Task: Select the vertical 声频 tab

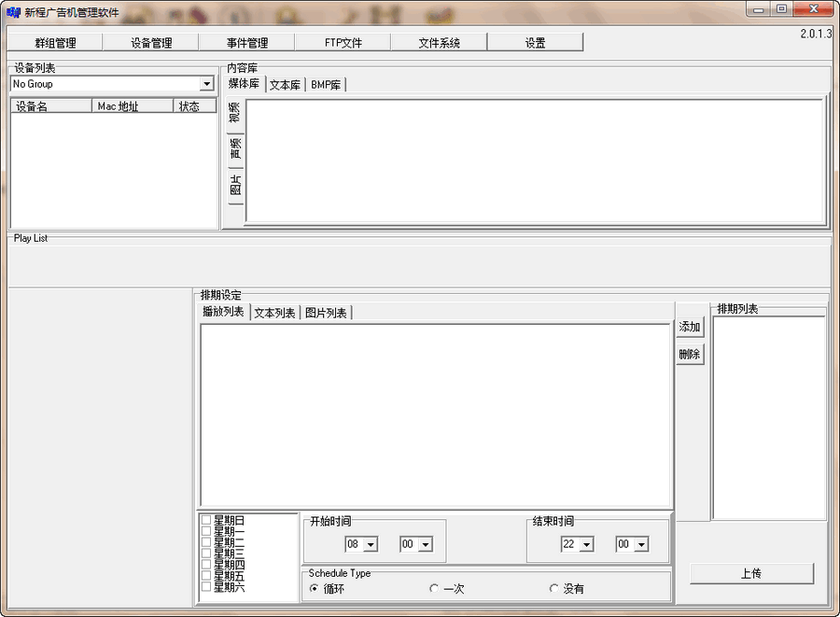Action: [235, 149]
